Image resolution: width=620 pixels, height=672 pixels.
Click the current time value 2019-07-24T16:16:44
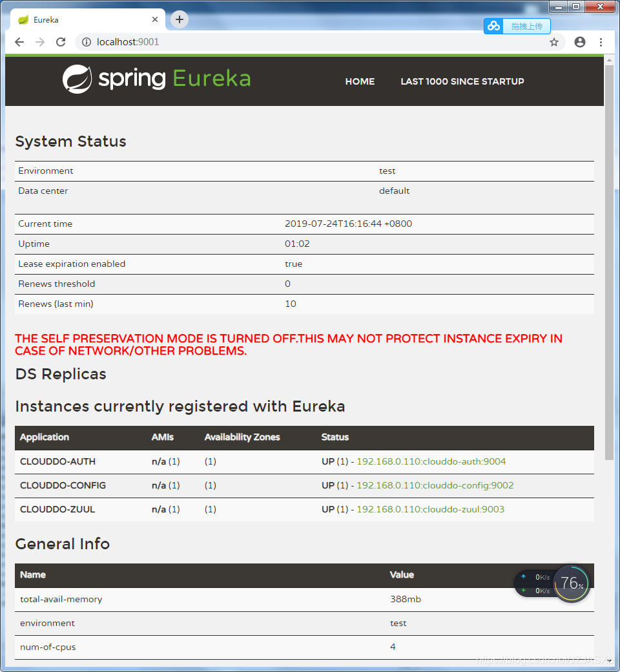[348, 224]
